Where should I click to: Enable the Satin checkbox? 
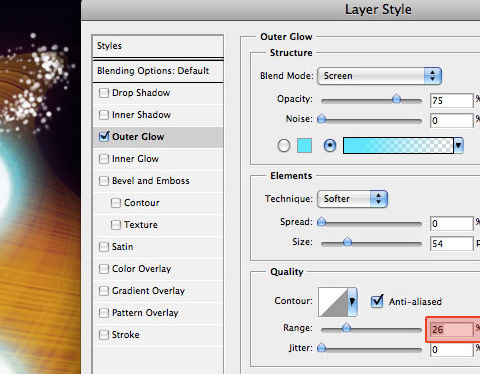point(104,247)
